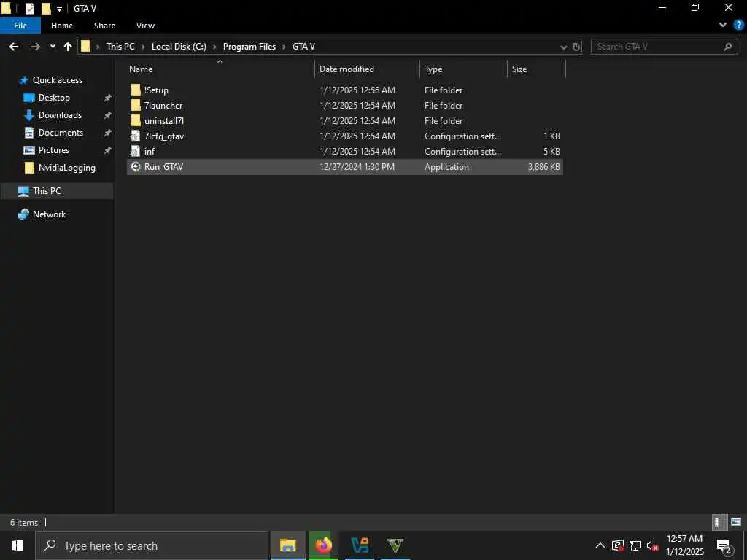Navigate to Local Disk (C:) breadcrumb
The width and height of the screenshot is (747, 560).
tap(179, 47)
